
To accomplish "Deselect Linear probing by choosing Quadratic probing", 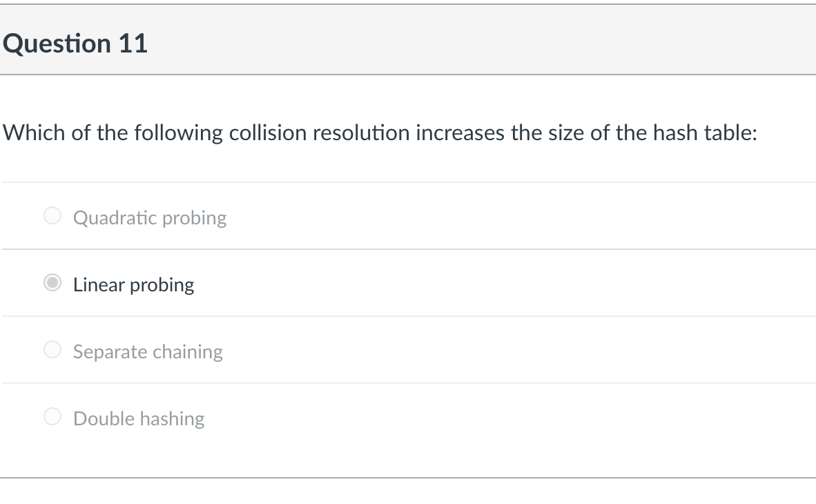I will click(x=52, y=215).
